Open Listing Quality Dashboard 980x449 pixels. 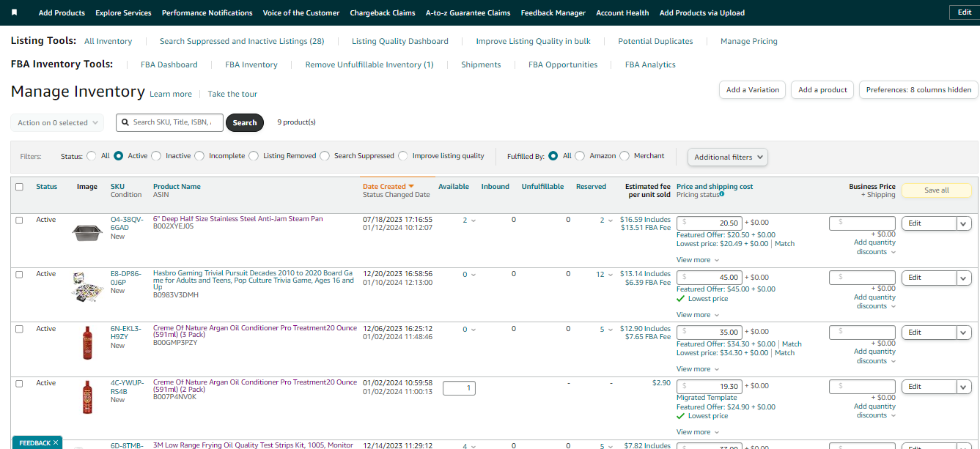point(400,41)
